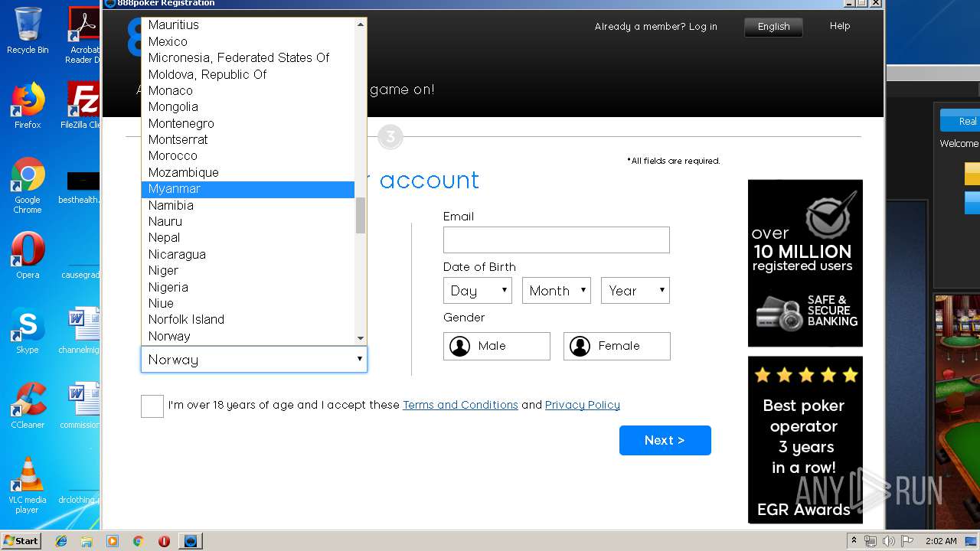Screen dimensions: 980x551
Task: Click Next to continue registration
Action: (x=665, y=440)
